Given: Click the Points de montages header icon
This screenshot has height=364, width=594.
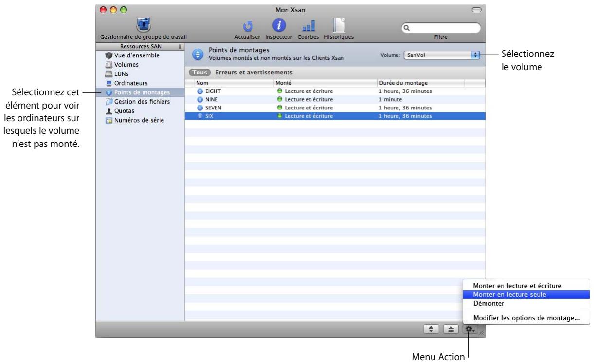Looking at the screenshot, I should [198, 54].
